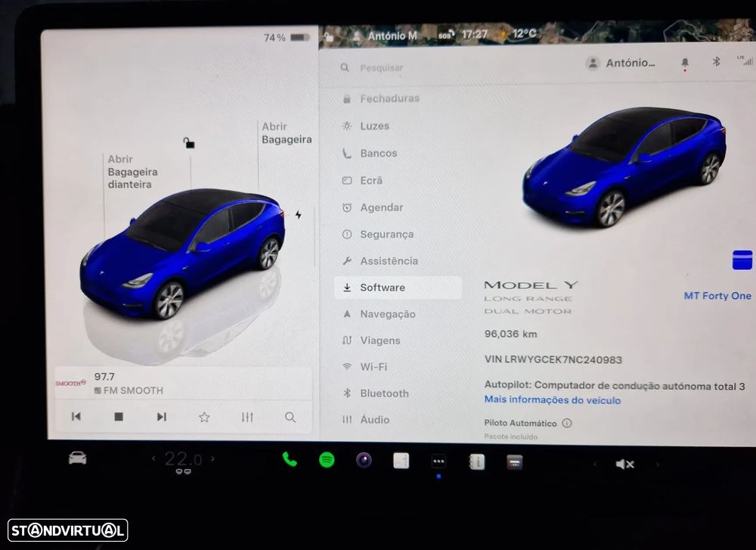Open the calendar app icon in bottom bar
The image size is (756, 550).
pyautogui.click(x=401, y=461)
